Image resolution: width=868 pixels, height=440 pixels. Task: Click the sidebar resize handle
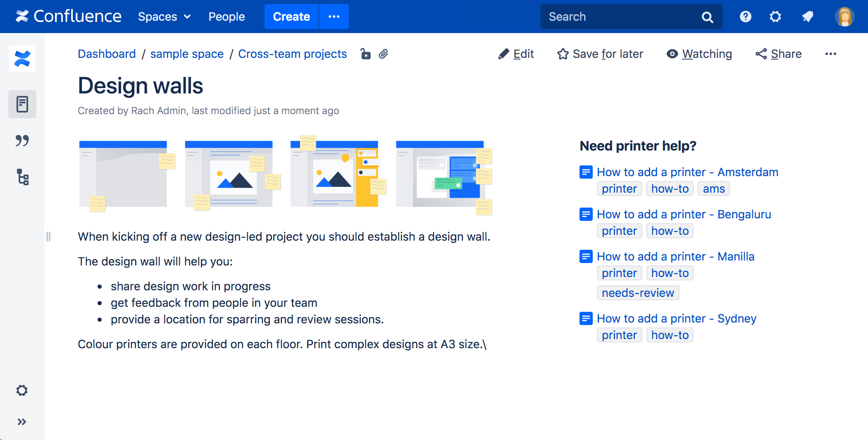pos(48,237)
